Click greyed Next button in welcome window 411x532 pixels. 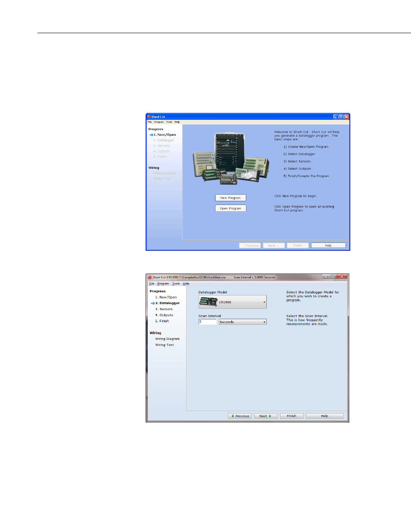click(x=274, y=246)
